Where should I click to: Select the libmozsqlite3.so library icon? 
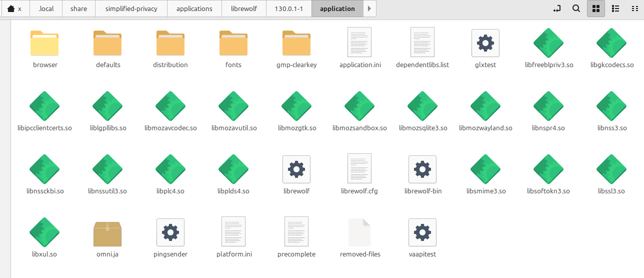click(x=422, y=106)
